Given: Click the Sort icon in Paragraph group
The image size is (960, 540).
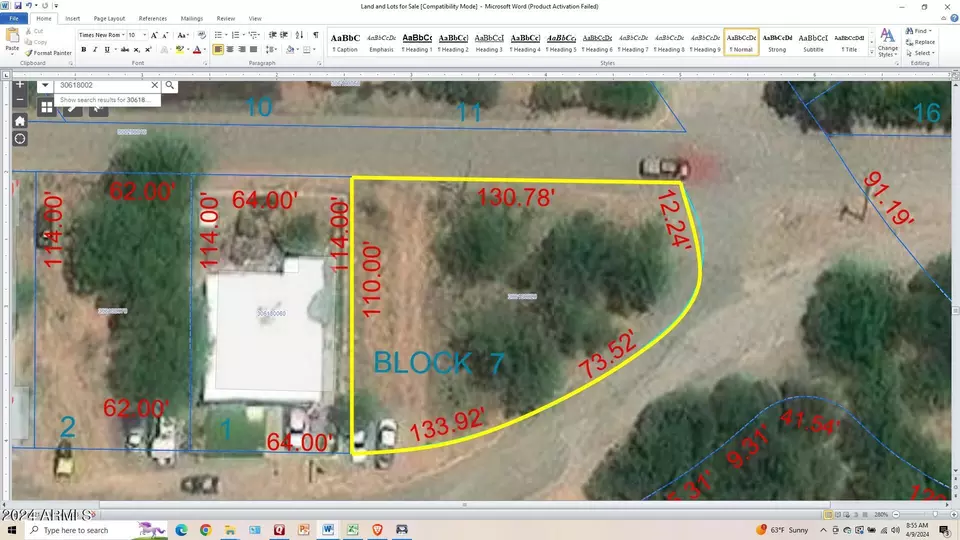Looking at the screenshot, I should coord(299,35).
